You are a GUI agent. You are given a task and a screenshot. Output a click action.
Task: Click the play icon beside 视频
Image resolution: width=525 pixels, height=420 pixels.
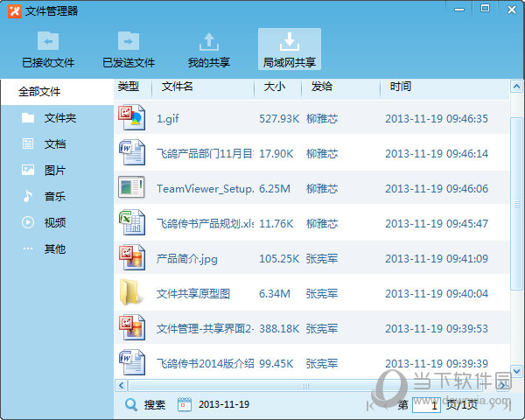point(28,222)
